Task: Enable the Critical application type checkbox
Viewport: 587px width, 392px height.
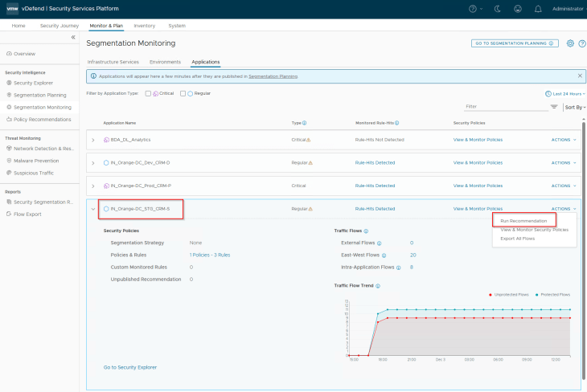Action: click(x=148, y=93)
